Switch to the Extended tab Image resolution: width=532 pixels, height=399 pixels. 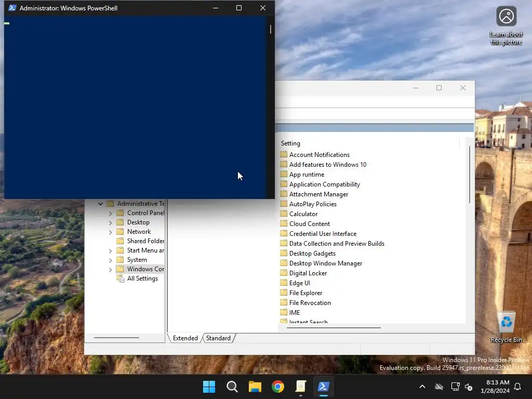coord(185,338)
